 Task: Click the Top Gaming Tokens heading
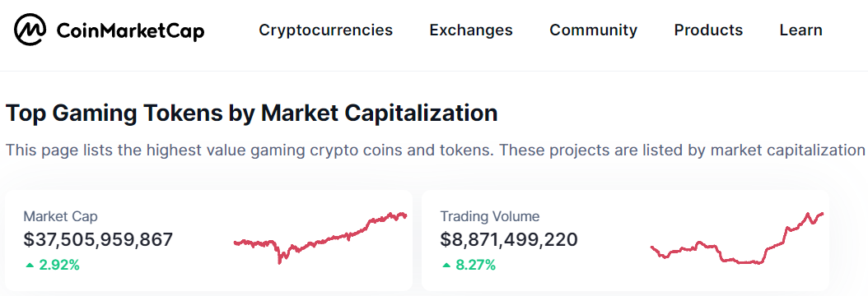point(251,113)
